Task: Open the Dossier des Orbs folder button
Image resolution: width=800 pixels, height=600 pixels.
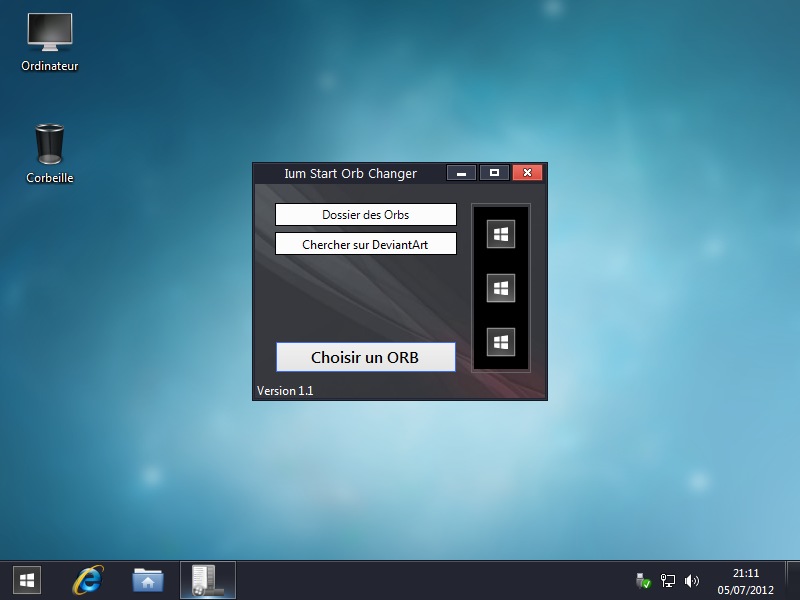Action: (x=365, y=215)
